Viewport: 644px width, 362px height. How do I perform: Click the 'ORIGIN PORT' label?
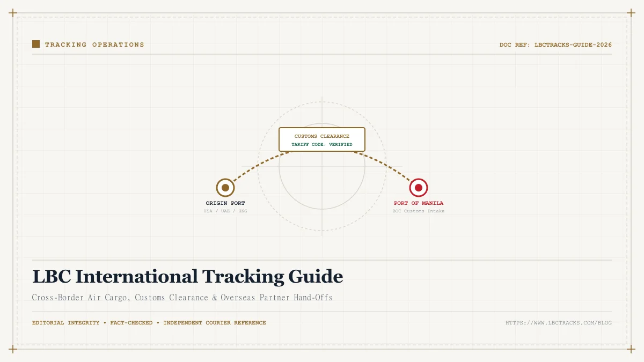[225, 203]
